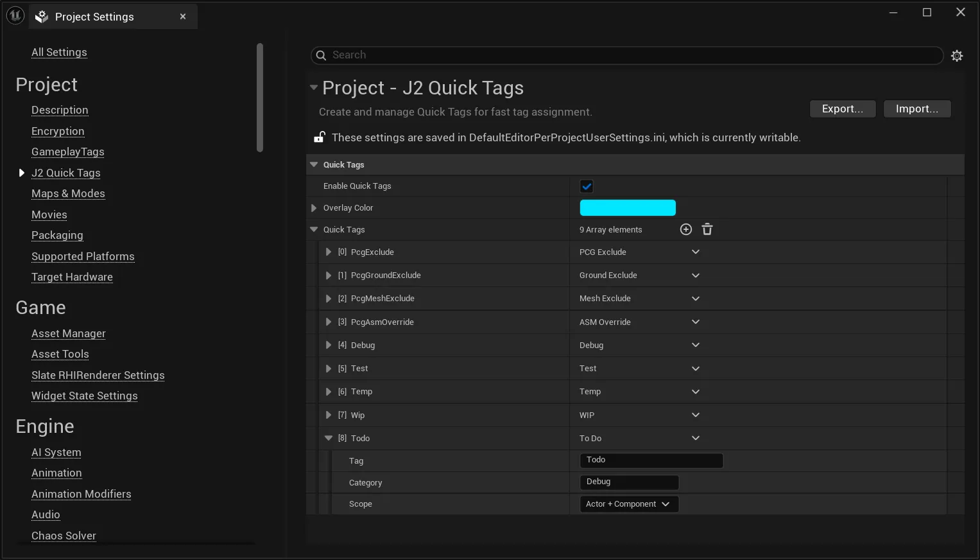Open the Overlay Color cyan swatch

tap(628, 207)
